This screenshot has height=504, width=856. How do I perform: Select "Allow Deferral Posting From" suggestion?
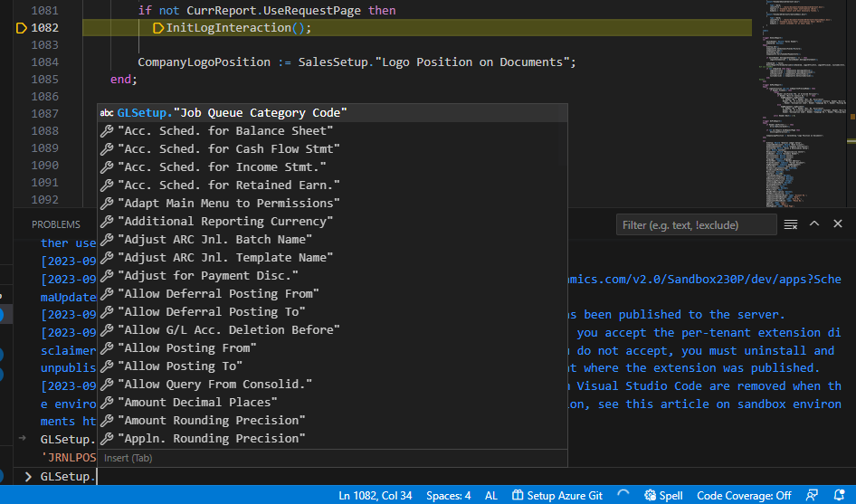click(332, 294)
